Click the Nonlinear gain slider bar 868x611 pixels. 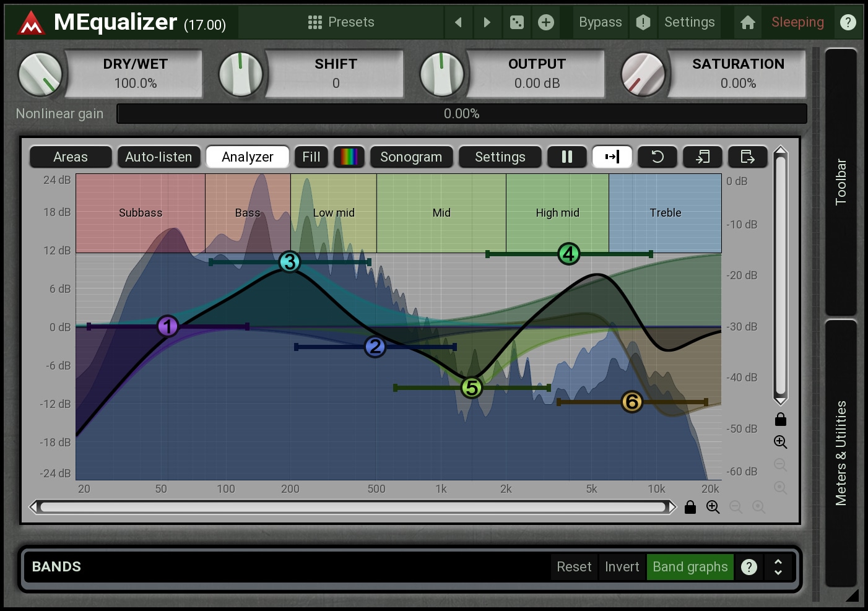coord(461,114)
